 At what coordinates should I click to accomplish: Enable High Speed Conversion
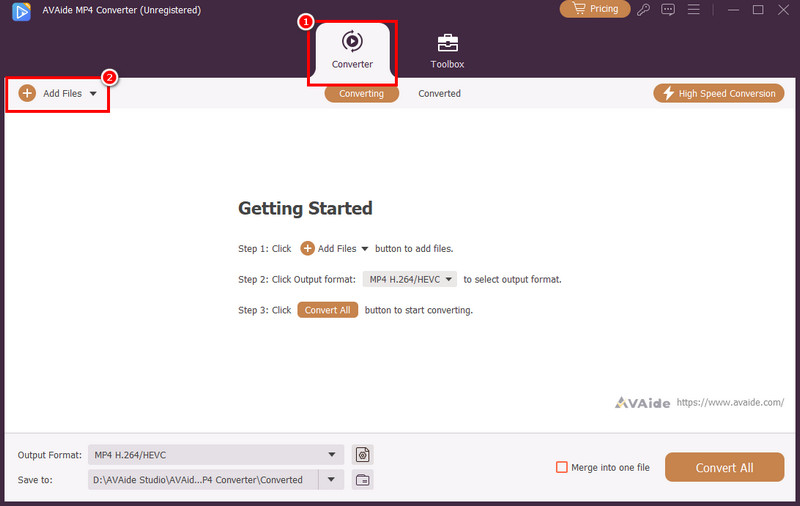[x=718, y=93]
